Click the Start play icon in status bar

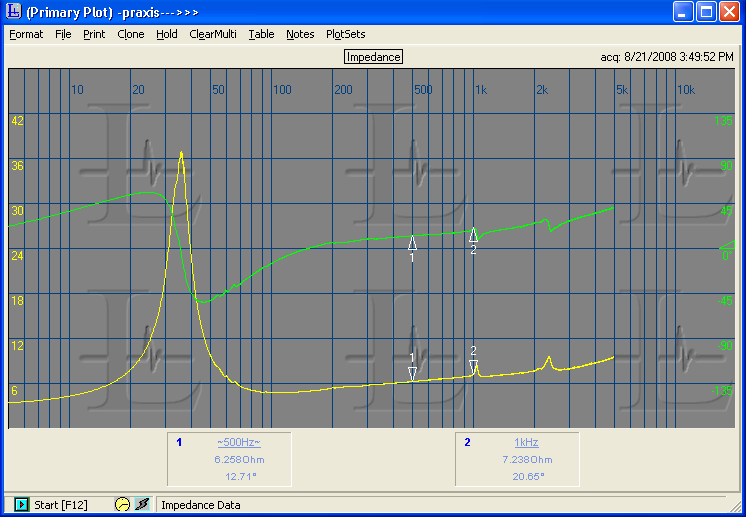pyautogui.click(x=21, y=505)
